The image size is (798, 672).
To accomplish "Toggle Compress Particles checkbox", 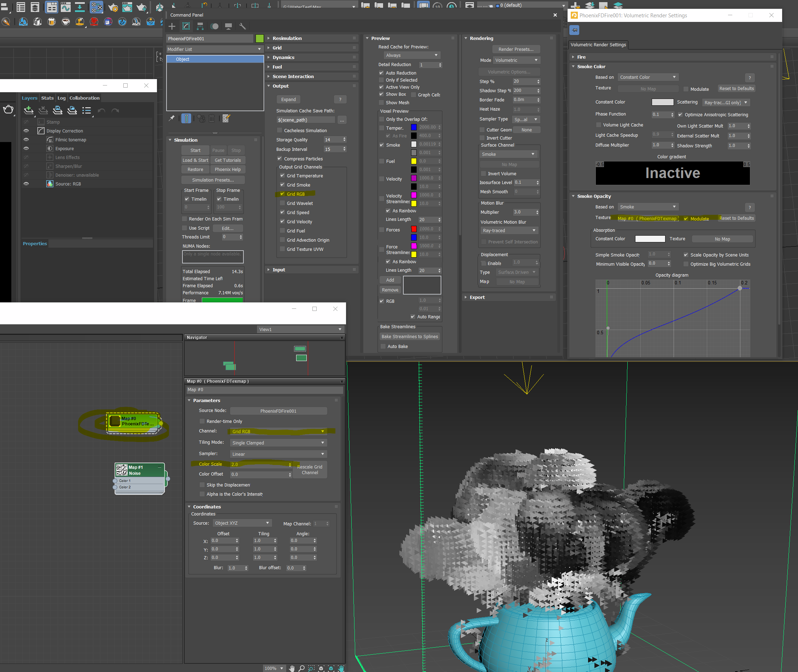I will click(280, 159).
